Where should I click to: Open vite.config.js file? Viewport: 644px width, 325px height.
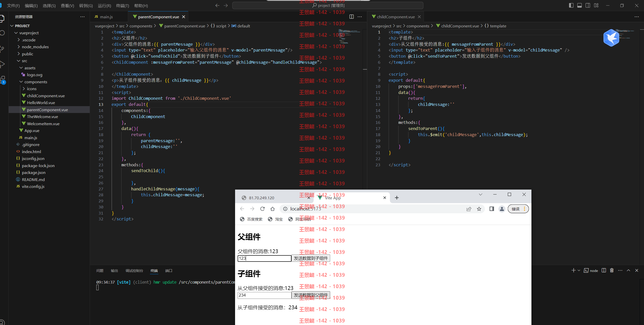tap(33, 186)
